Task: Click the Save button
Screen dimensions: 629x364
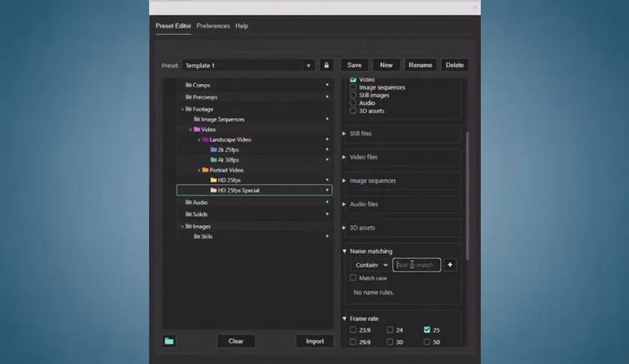Action: coord(354,65)
